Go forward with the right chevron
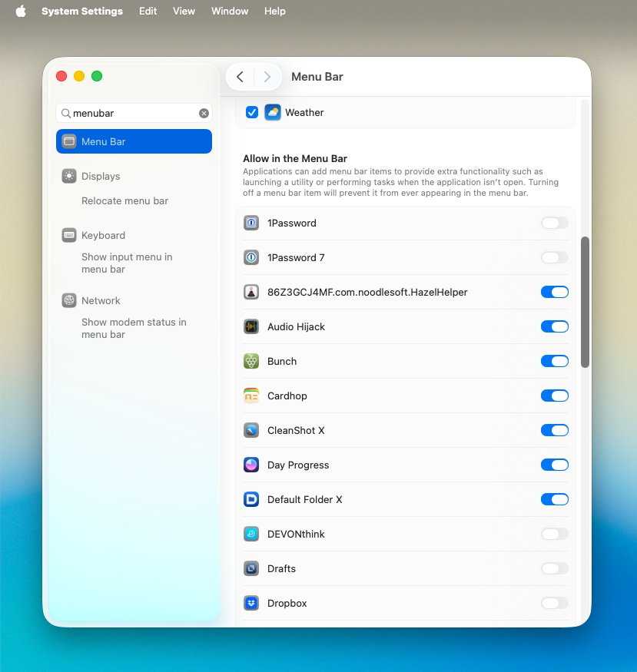Image resolution: width=637 pixels, height=672 pixels. tap(267, 77)
